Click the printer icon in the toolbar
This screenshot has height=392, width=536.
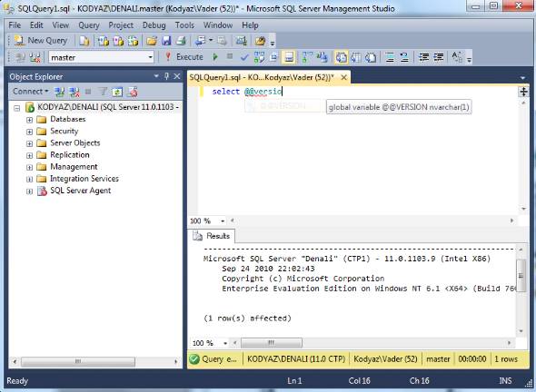(181, 41)
